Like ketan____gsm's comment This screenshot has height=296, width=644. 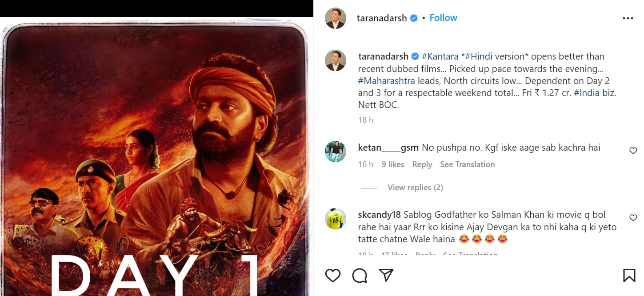(633, 151)
